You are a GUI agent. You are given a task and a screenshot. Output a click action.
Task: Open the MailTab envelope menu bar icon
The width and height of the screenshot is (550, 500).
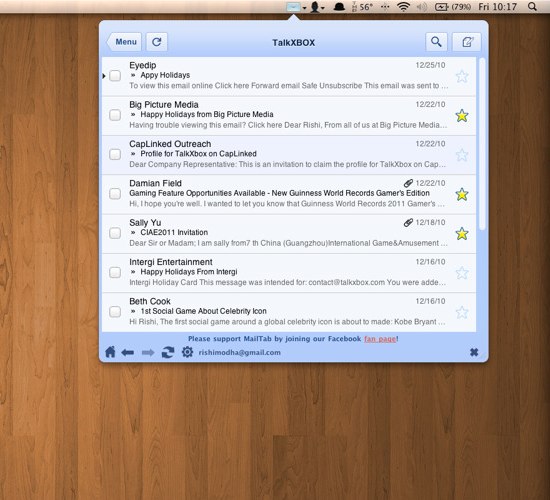point(293,7)
